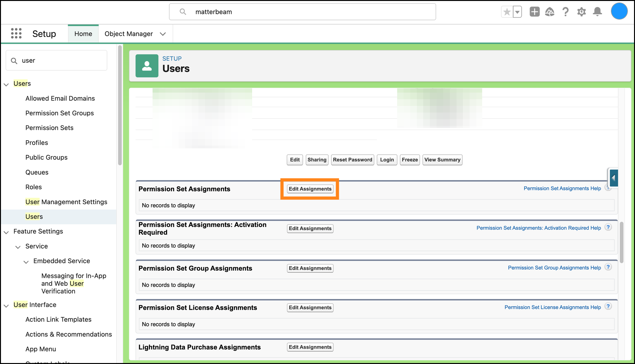635x364 pixels.
Task: Open the App Launcher dots icon
Action: [16, 33]
